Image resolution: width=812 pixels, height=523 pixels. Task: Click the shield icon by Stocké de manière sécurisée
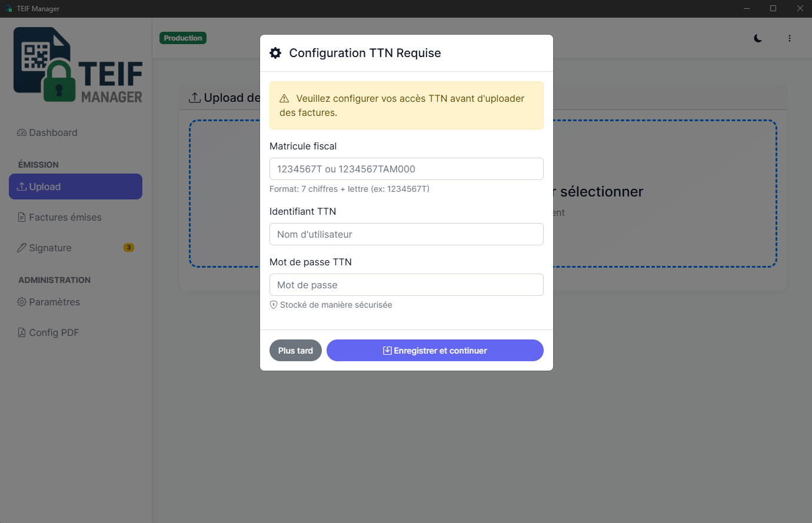point(274,305)
